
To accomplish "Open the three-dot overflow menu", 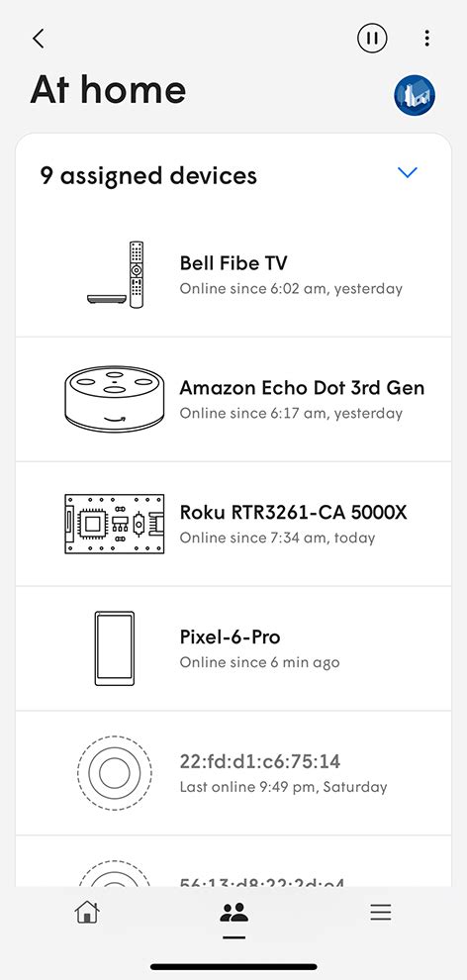I will point(426,39).
